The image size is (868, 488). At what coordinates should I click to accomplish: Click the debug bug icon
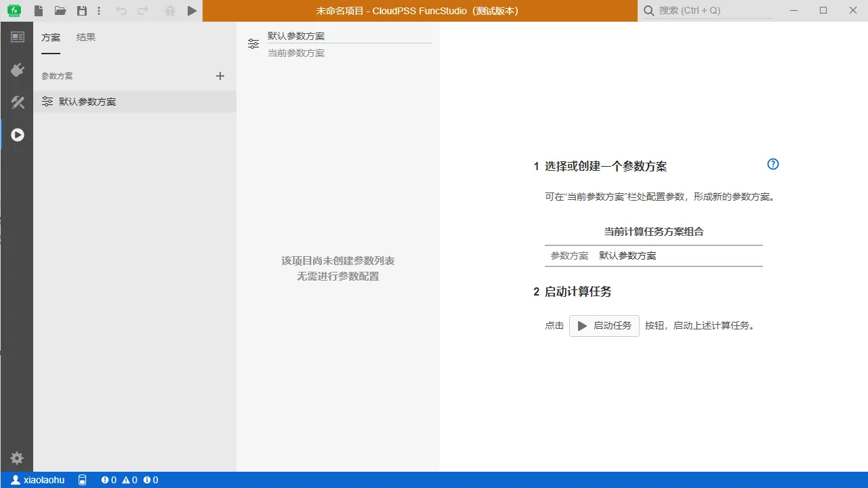click(170, 11)
